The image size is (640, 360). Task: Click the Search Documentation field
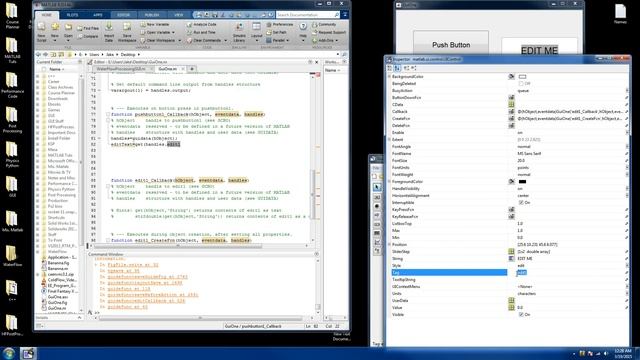point(308,15)
